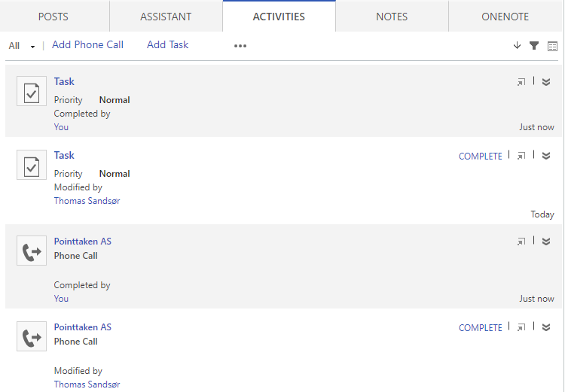This screenshot has height=392, width=565.
Task: Open the open Phone Call via pop-out icon
Action: coord(521,328)
